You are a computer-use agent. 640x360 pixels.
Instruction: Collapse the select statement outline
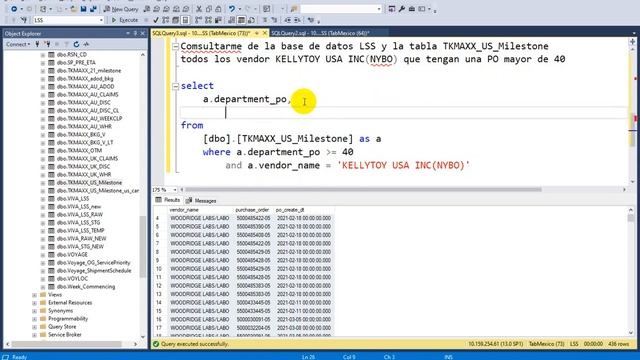(x=176, y=86)
